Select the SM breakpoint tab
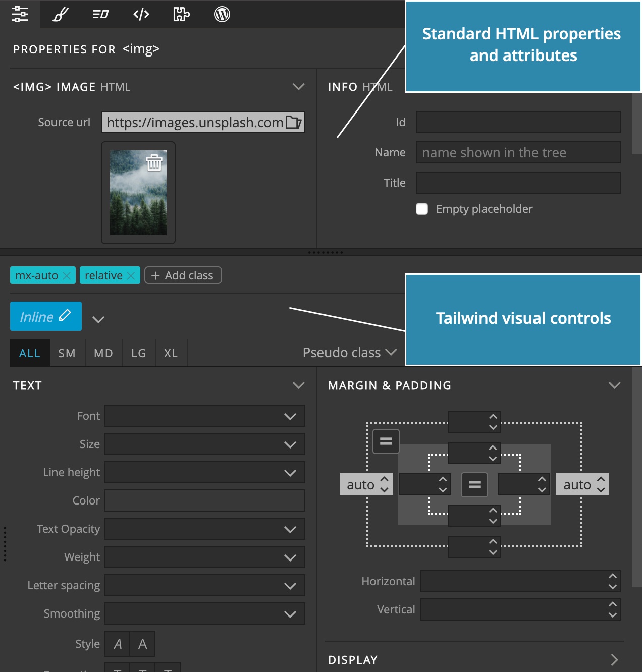Screen dimensions: 642x672 67,353
